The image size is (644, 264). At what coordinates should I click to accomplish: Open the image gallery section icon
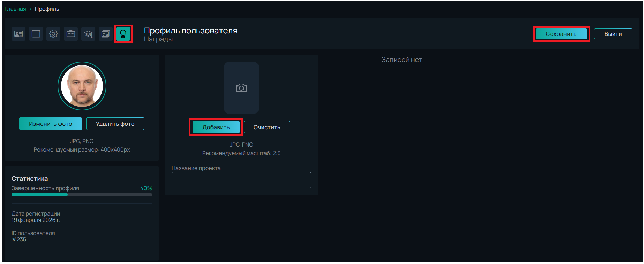tap(106, 34)
